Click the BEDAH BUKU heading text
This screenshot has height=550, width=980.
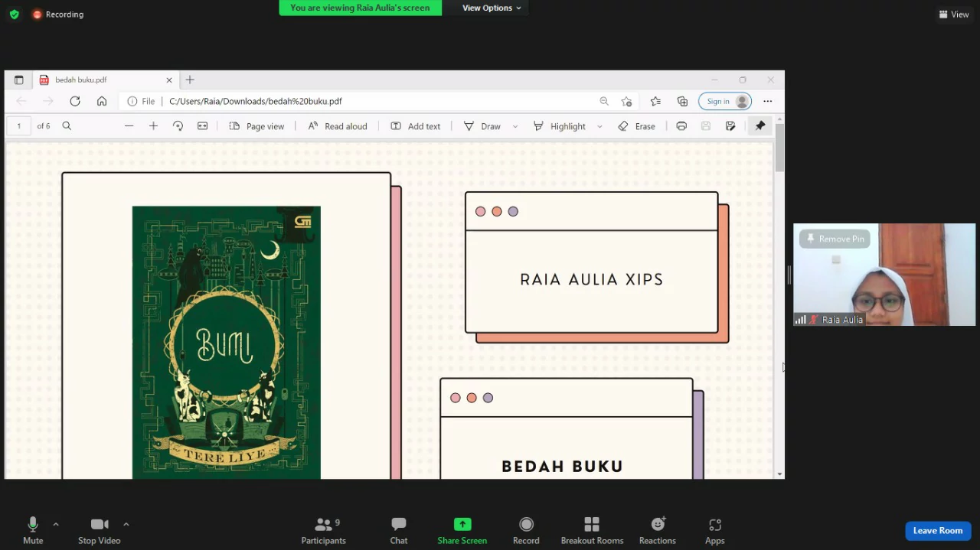(x=562, y=466)
